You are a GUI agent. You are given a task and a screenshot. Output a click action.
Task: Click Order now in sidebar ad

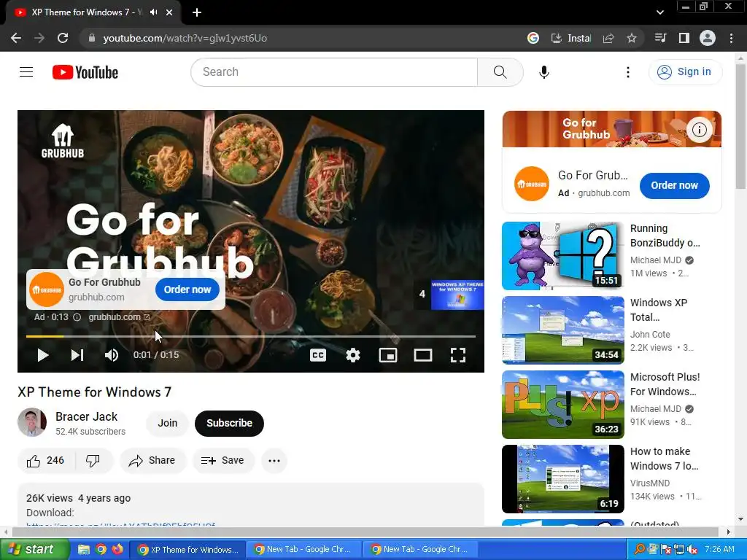(674, 186)
